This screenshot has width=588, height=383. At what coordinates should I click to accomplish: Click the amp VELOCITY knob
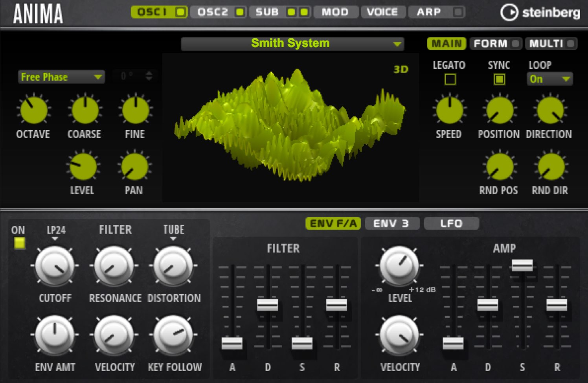tap(399, 335)
